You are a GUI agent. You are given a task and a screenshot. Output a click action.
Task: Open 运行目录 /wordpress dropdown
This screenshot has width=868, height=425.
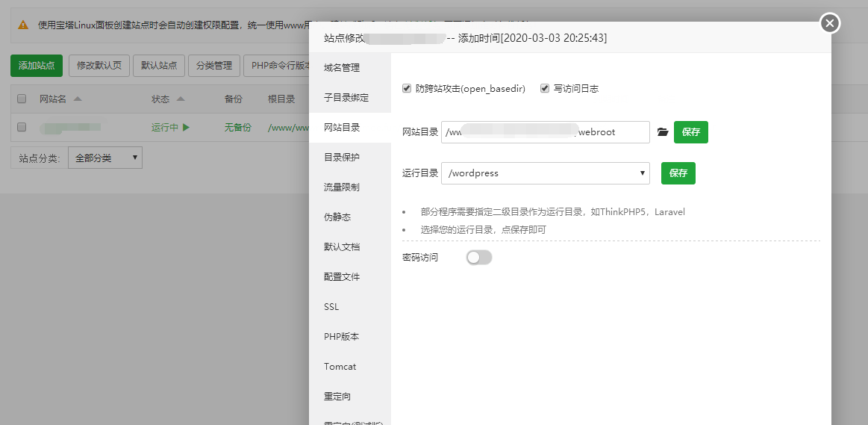(546, 173)
